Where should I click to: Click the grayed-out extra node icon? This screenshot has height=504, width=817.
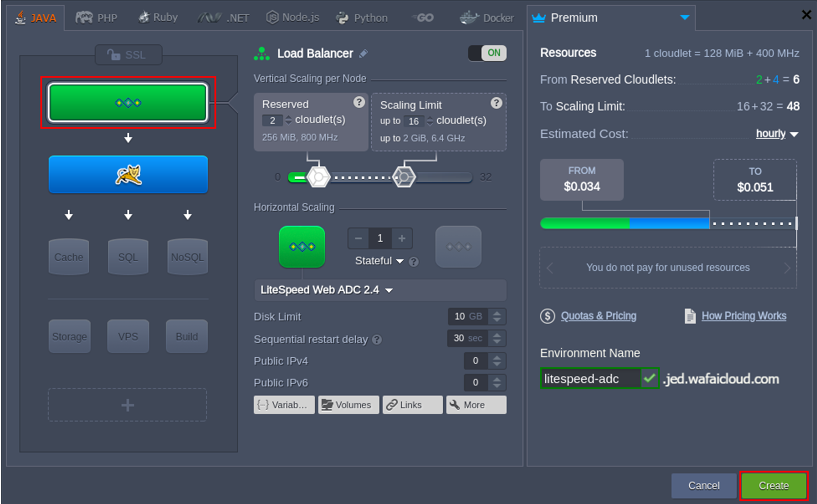click(x=459, y=247)
